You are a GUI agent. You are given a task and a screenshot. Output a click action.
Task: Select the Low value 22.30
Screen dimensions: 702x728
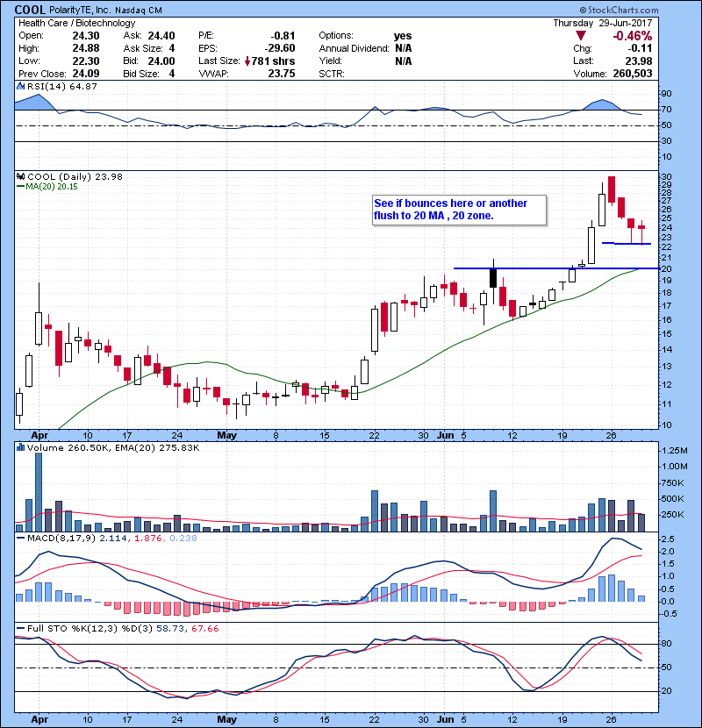coord(86,61)
